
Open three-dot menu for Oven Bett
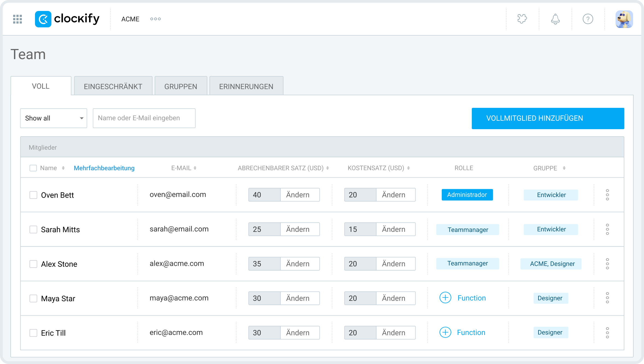[607, 195]
